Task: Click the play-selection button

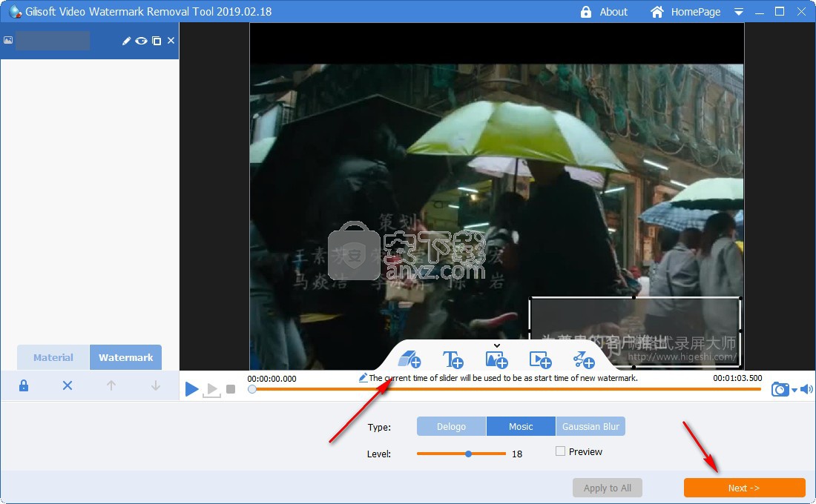Action: tap(211, 390)
